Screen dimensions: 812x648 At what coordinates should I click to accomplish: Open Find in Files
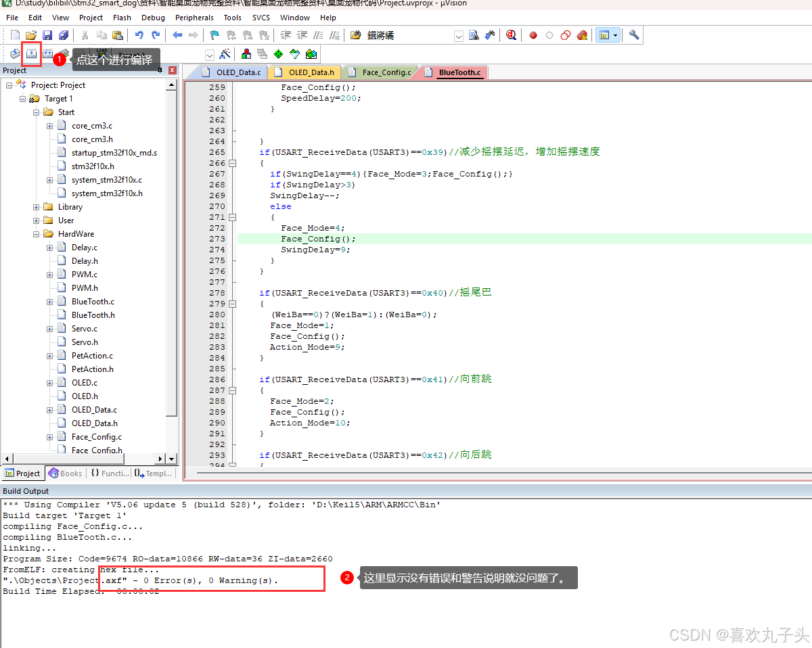pyautogui.click(x=356, y=35)
